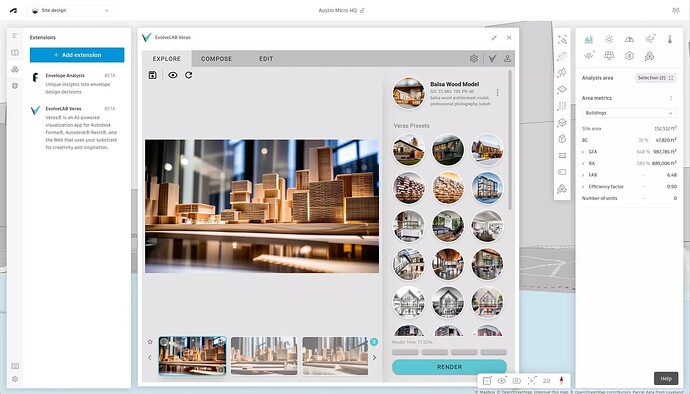Open the microclimate thermometer icon
Screen dimensions: 690x394
(x=670, y=39)
